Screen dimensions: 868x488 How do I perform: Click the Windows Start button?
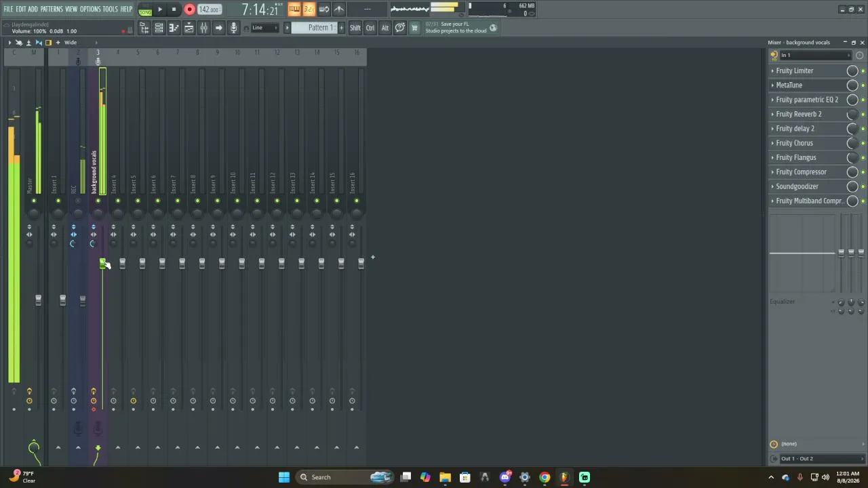[284, 477]
